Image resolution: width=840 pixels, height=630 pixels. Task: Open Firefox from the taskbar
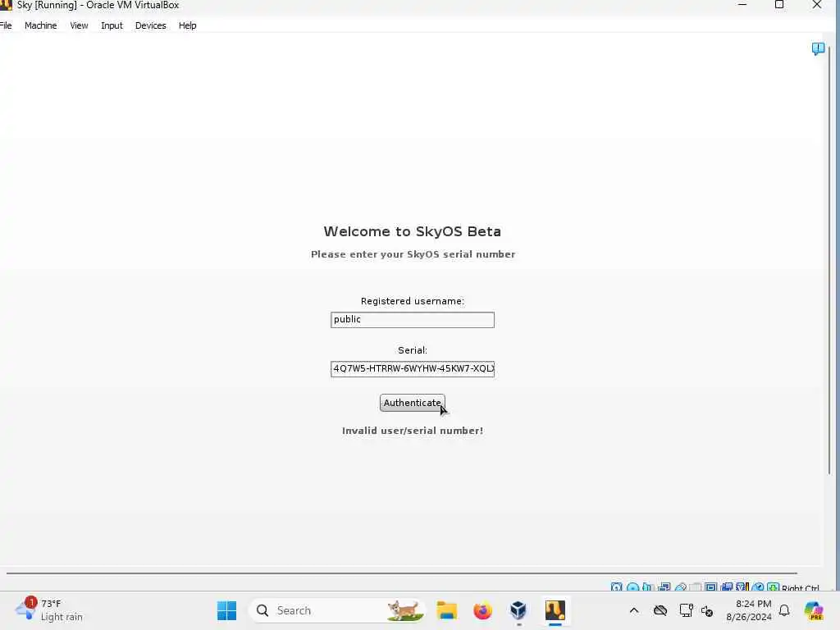point(482,610)
